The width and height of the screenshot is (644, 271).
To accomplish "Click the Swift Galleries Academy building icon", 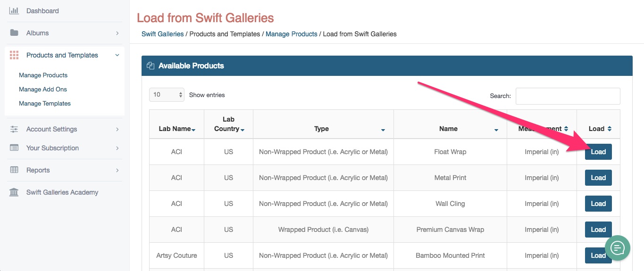I will pos(14,192).
